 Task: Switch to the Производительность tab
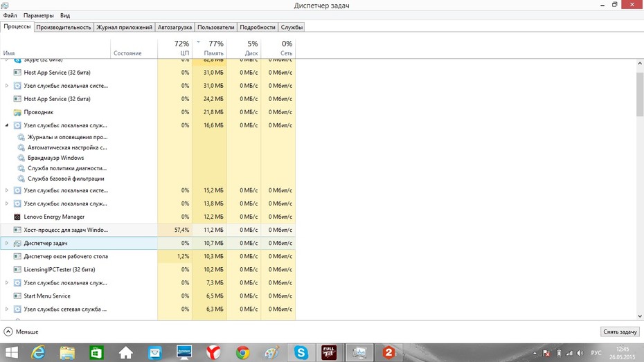64,27
